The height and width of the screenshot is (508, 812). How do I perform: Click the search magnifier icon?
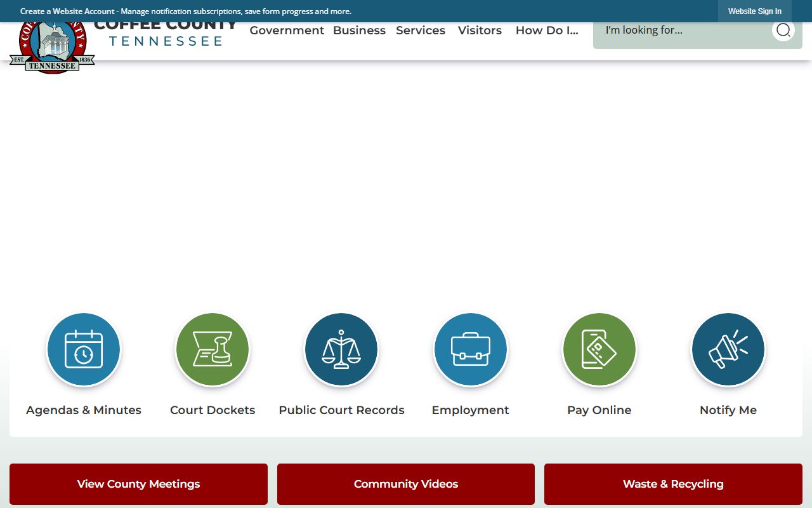point(783,30)
